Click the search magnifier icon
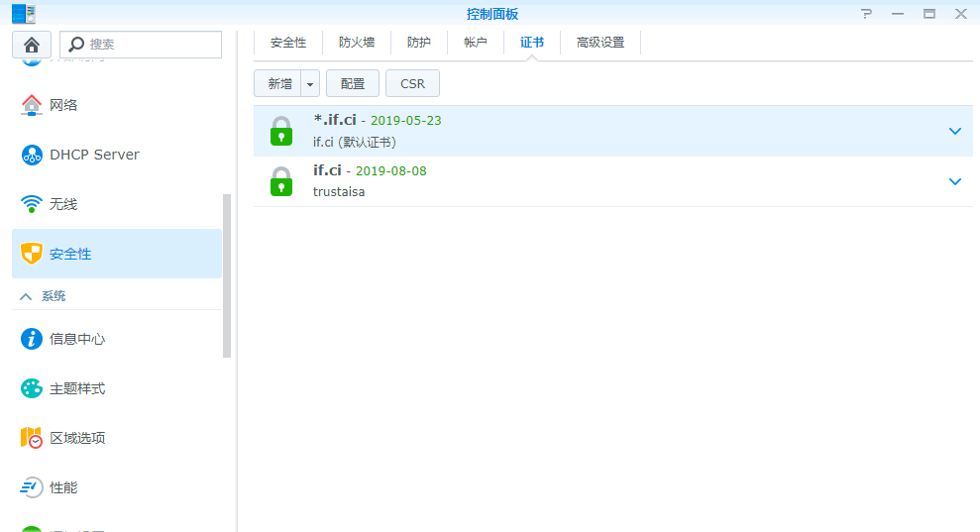Image resolution: width=980 pixels, height=532 pixels. (x=76, y=45)
